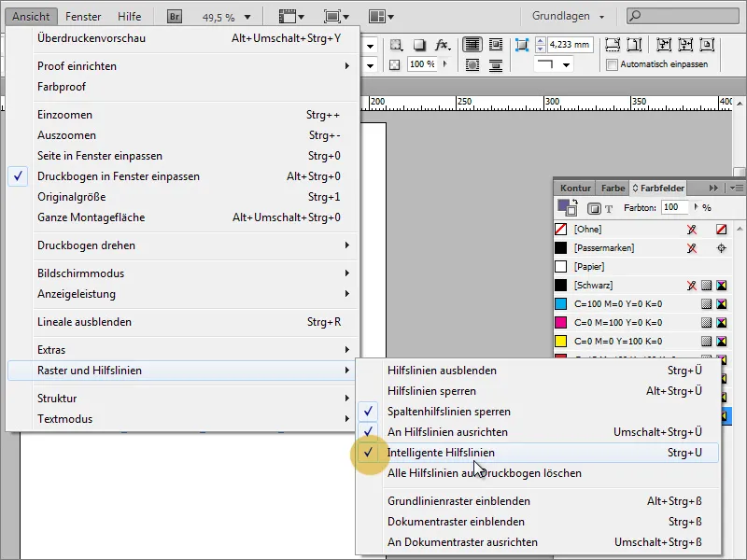This screenshot has width=747, height=560.
Task: Click fill frame proportionally icon
Action: (x=613, y=45)
